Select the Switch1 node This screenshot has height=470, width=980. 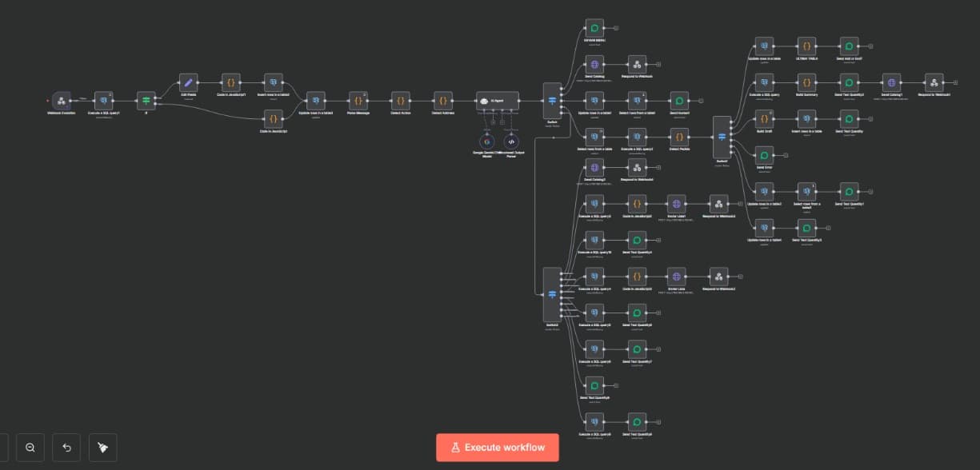[x=722, y=137]
